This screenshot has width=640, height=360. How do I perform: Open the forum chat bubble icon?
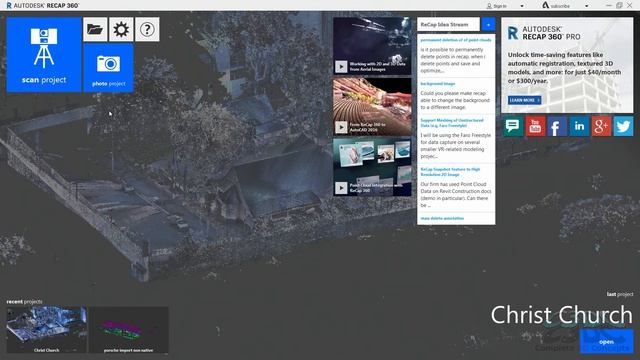[512, 126]
